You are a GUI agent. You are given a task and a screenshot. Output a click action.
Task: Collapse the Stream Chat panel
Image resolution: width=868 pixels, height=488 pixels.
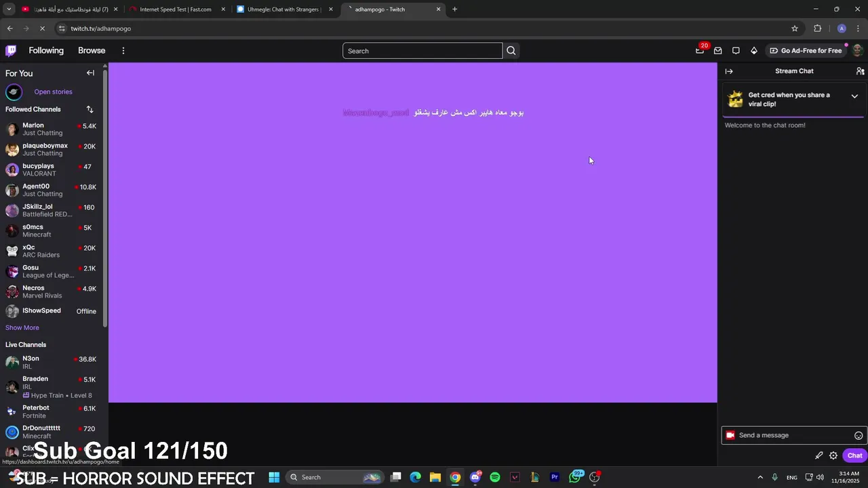coord(729,71)
